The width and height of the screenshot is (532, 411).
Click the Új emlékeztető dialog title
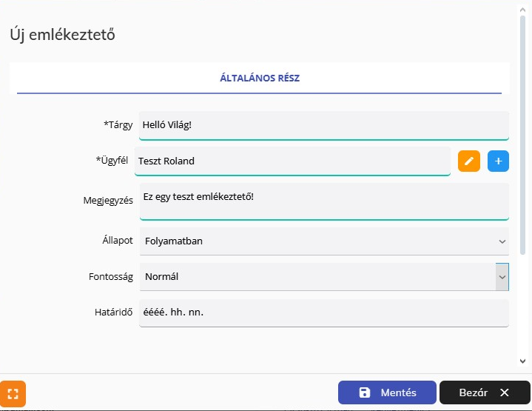62,34
